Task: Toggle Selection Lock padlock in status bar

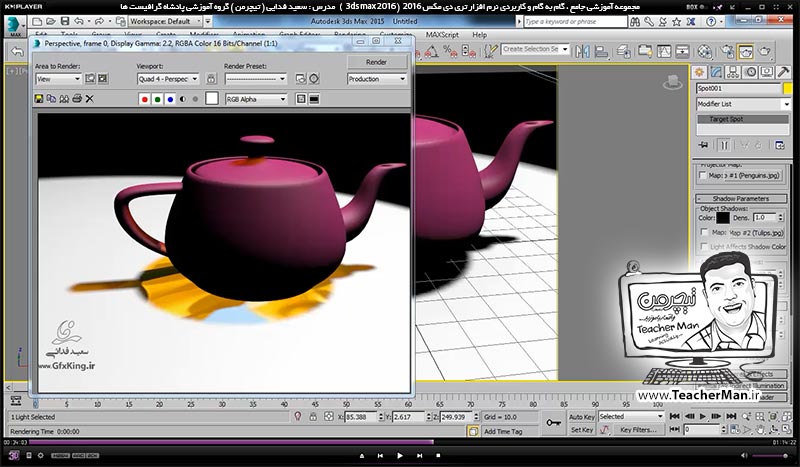Action: click(x=313, y=417)
